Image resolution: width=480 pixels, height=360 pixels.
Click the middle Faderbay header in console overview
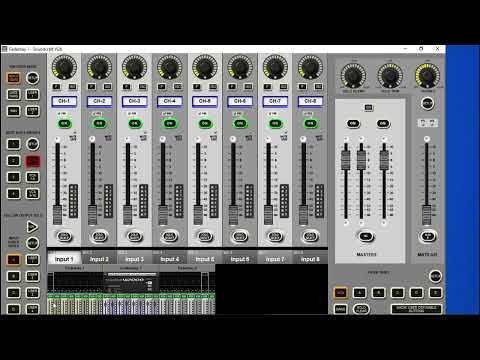click(131, 268)
